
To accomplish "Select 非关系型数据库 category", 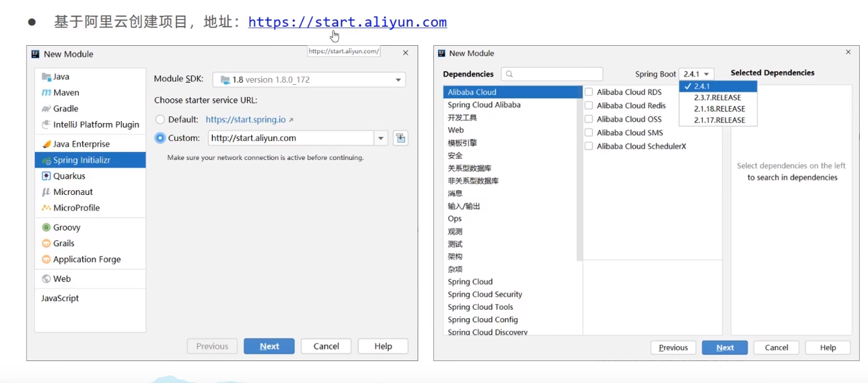I will [x=510, y=181].
